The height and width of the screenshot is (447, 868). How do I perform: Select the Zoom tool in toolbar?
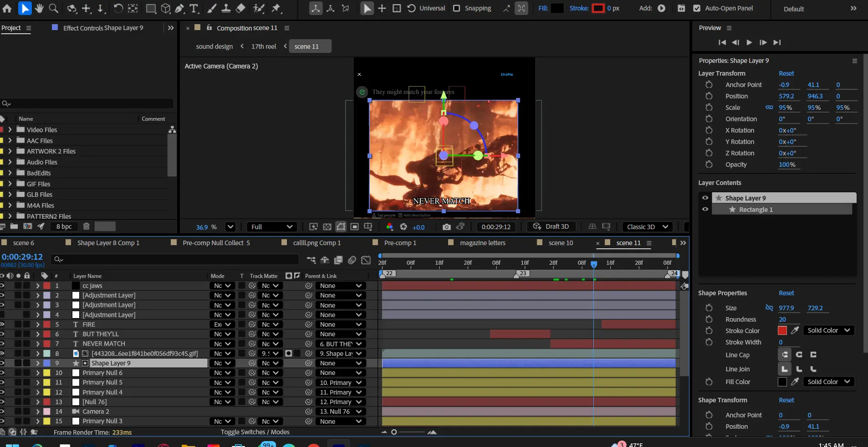tap(53, 8)
